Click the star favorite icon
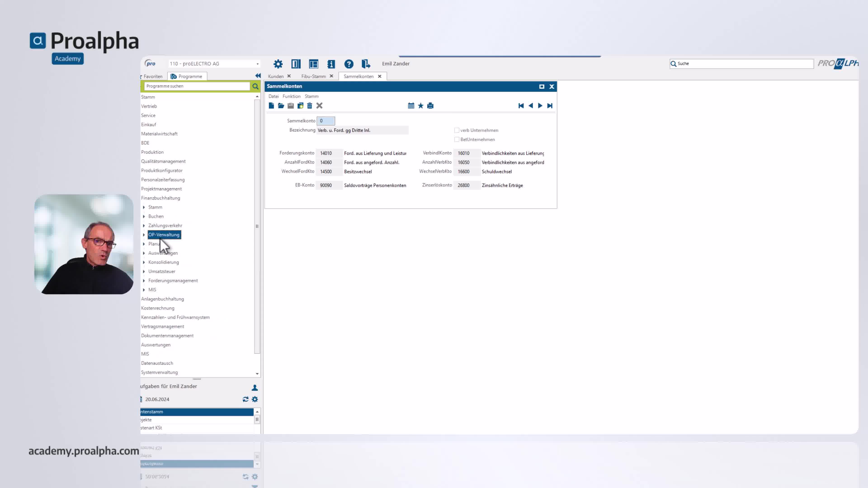The image size is (868, 488). click(x=420, y=106)
